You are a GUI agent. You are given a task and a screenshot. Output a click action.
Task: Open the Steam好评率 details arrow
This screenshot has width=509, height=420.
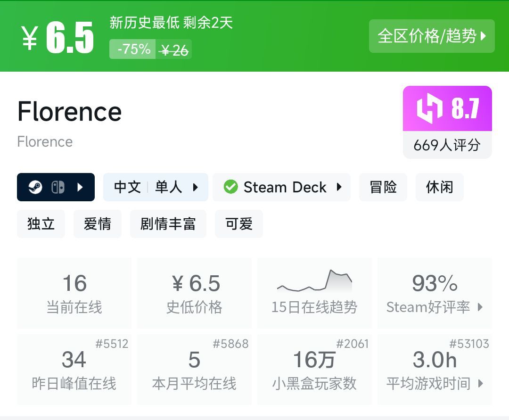pyautogui.click(x=480, y=307)
